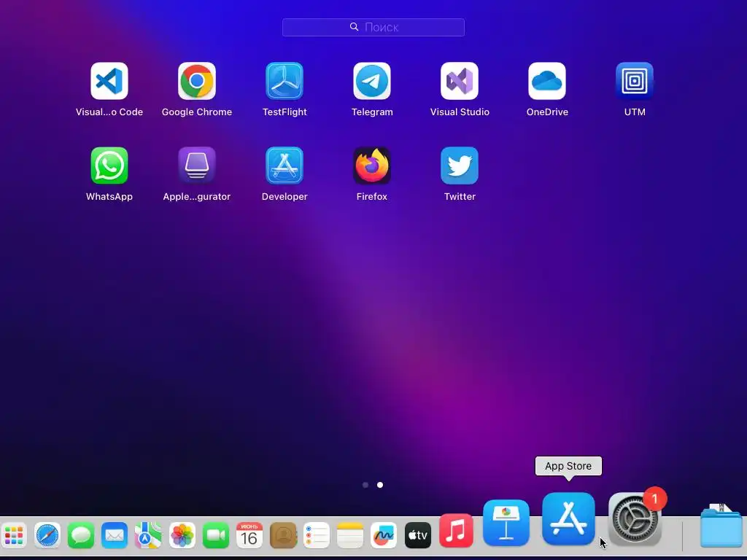This screenshot has height=560, width=747.
Task: Launch Google Chrome
Action: tap(197, 81)
